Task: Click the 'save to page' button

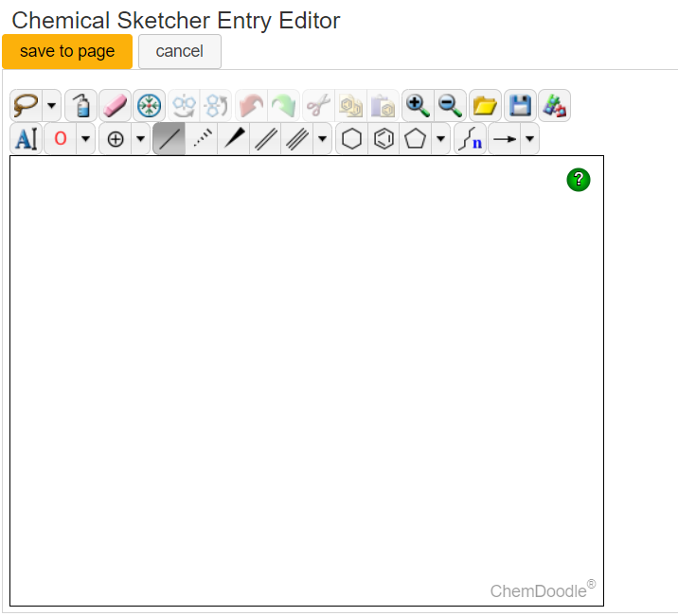Action: point(67,51)
